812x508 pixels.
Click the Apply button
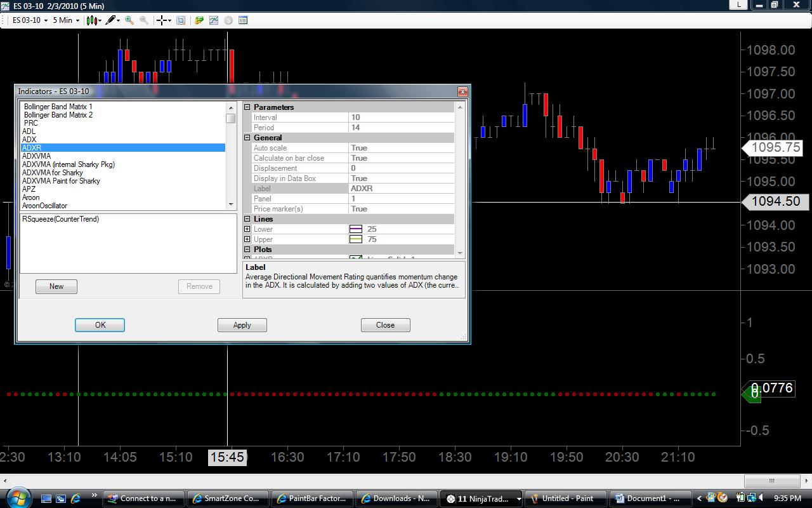coord(242,325)
